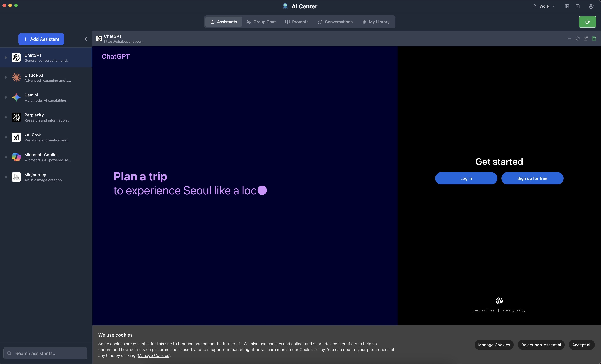Focus the Search assistants field
Image resolution: width=601 pixels, height=364 pixels.
45,353
